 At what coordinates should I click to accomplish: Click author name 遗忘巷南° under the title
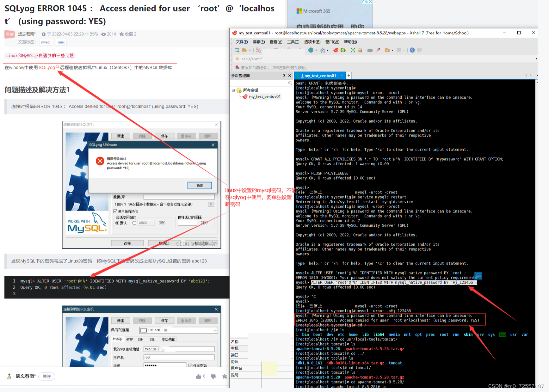(x=27, y=34)
